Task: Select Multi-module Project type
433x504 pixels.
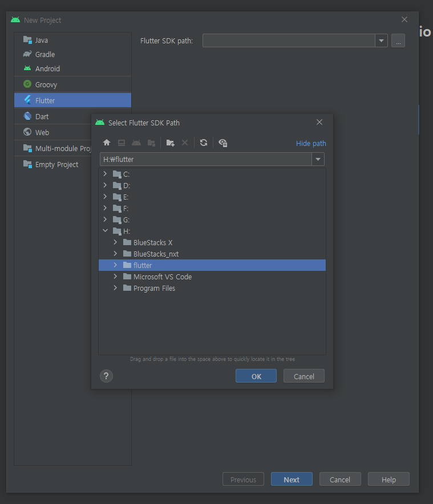Action: click(53, 148)
